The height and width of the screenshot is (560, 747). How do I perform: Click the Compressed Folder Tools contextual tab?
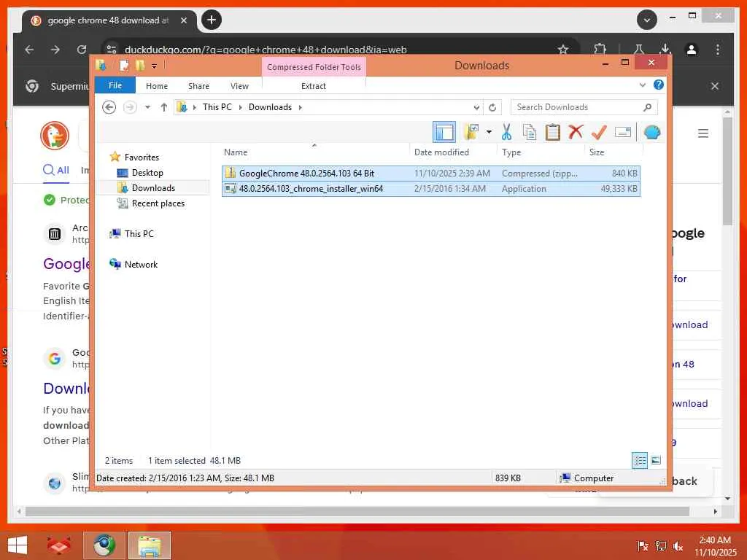click(314, 67)
